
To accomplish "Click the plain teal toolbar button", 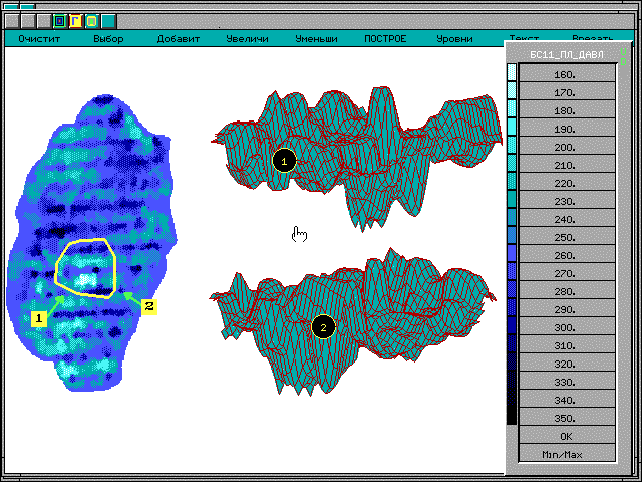I will click(x=108, y=20).
